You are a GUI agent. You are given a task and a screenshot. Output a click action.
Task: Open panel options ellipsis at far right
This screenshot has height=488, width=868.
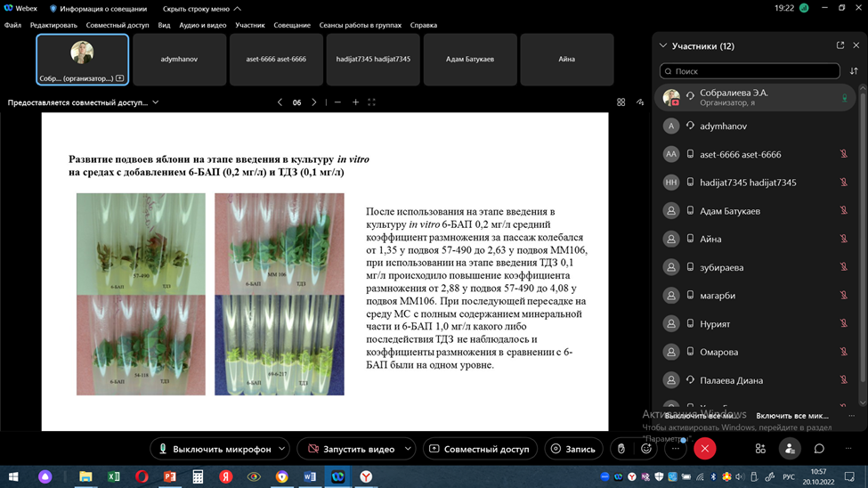pyautogui.click(x=848, y=449)
